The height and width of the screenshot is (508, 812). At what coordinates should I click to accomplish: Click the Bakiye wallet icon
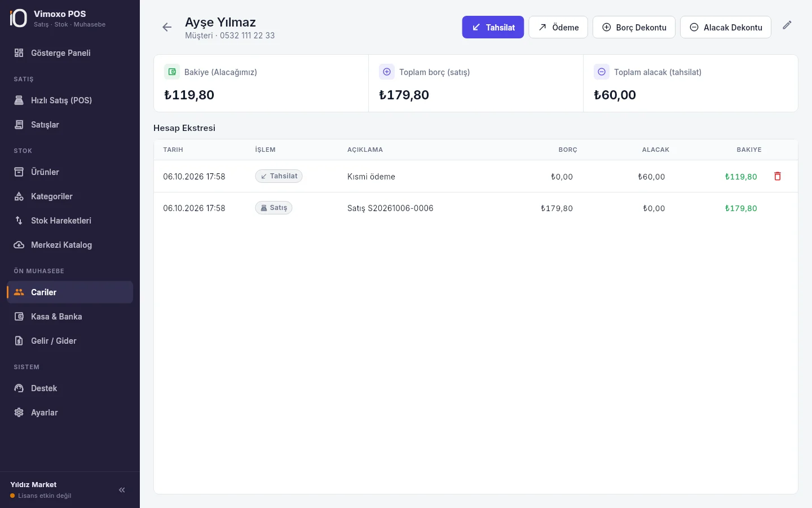point(172,72)
